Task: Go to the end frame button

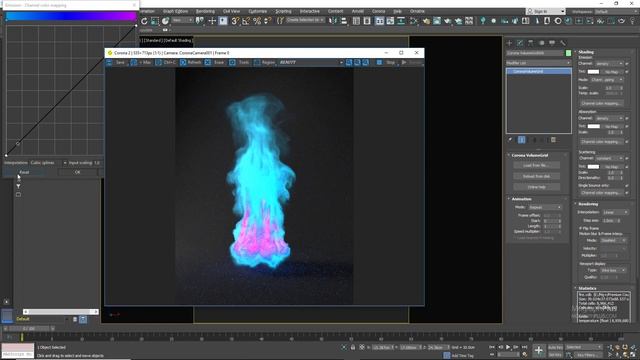Action: click(x=524, y=347)
